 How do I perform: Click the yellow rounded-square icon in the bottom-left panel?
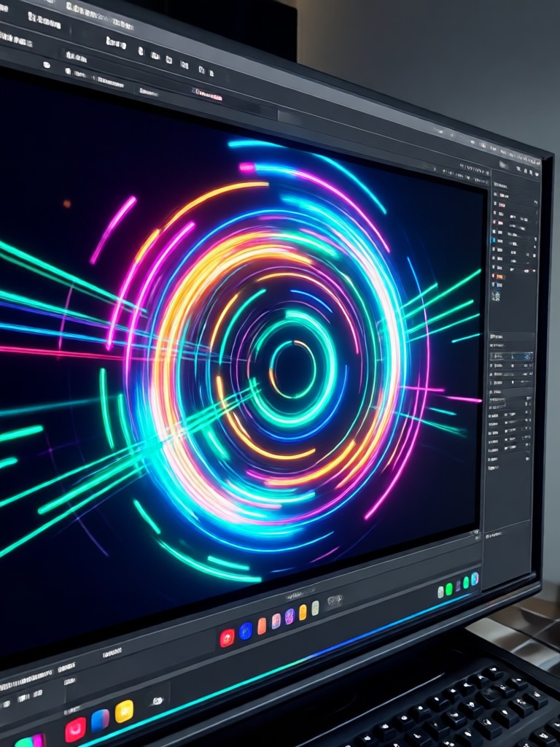tap(124, 712)
